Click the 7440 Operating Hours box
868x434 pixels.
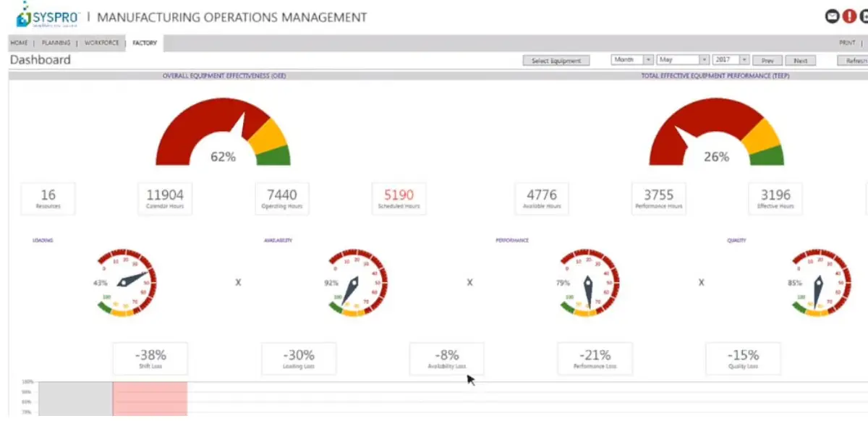(x=282, y=199)
